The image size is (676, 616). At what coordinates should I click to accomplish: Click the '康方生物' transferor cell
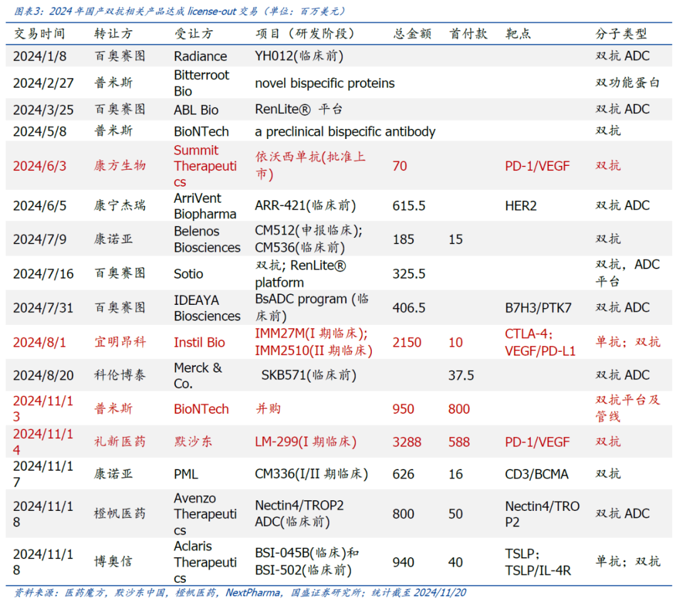tap(120, 165)
